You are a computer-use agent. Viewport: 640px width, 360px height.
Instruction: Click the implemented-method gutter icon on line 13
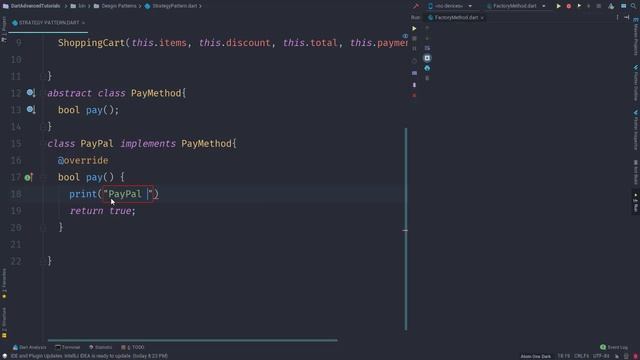tap(31, 110)
